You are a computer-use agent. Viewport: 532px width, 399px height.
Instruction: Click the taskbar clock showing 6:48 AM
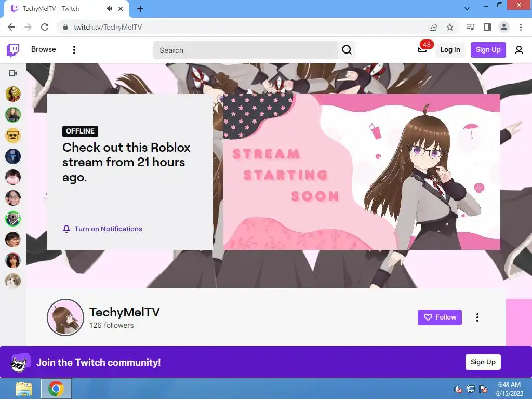(509, 389)
